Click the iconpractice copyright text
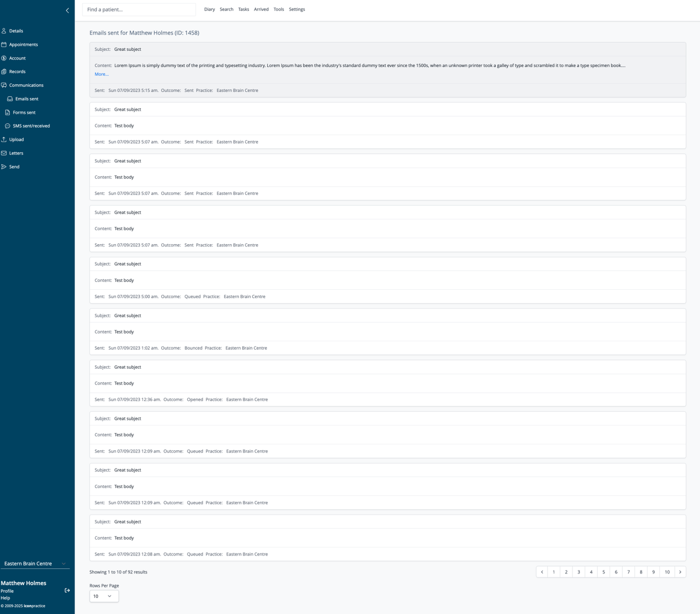 (23, 606)
